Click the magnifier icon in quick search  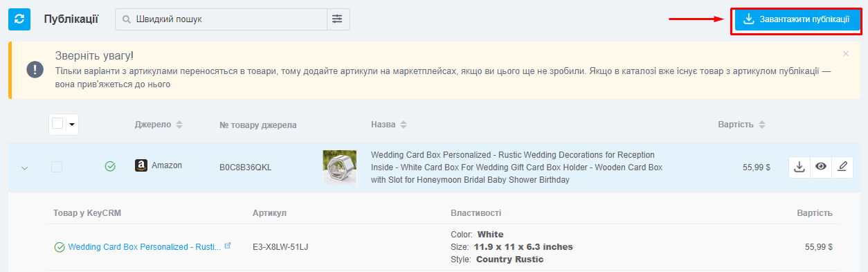click(x=127, y=19)
